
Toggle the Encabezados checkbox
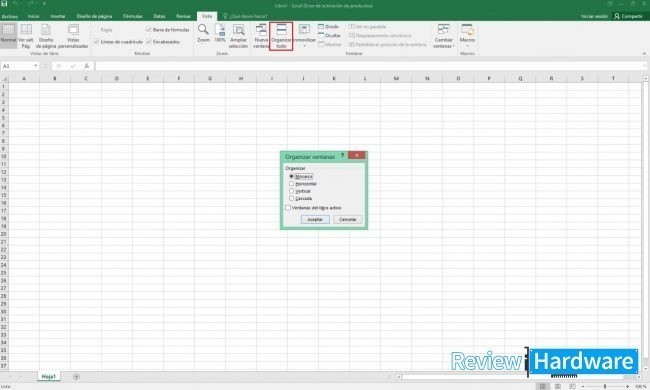[x=148, y=42]
